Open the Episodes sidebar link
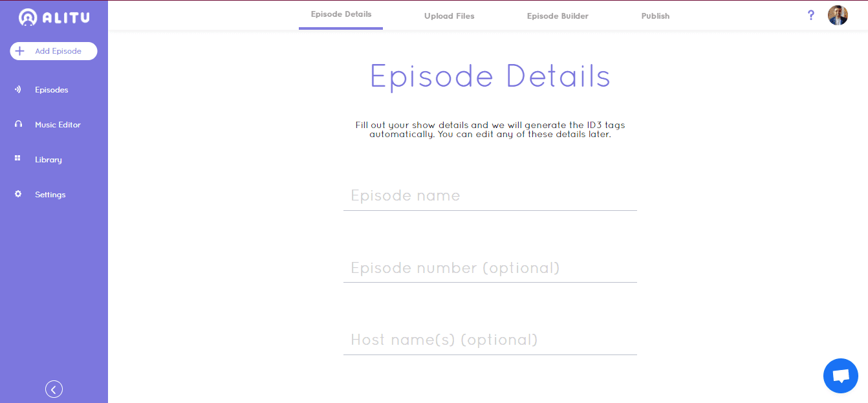Image resolution: width=868 pixels, height=403 pixels. coord(52,90)
